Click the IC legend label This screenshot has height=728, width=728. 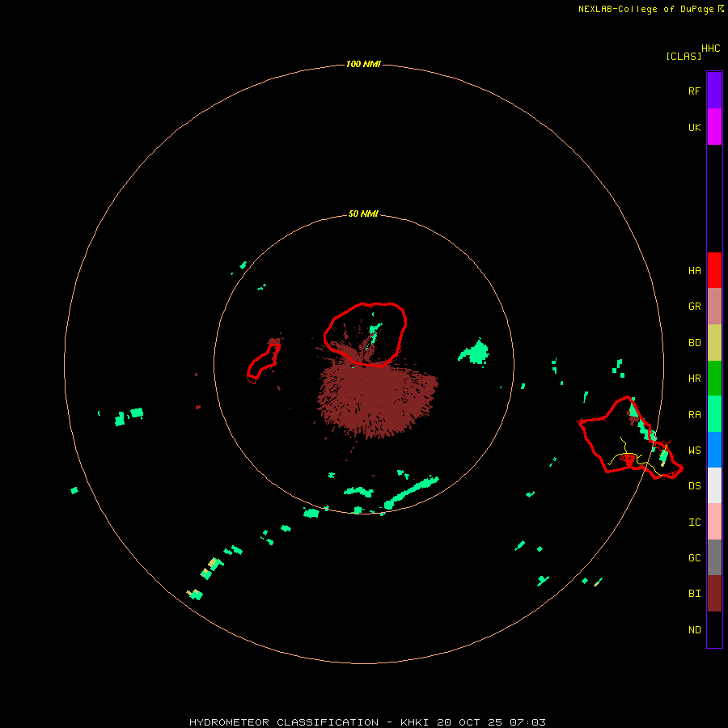(x=694, y=522)
